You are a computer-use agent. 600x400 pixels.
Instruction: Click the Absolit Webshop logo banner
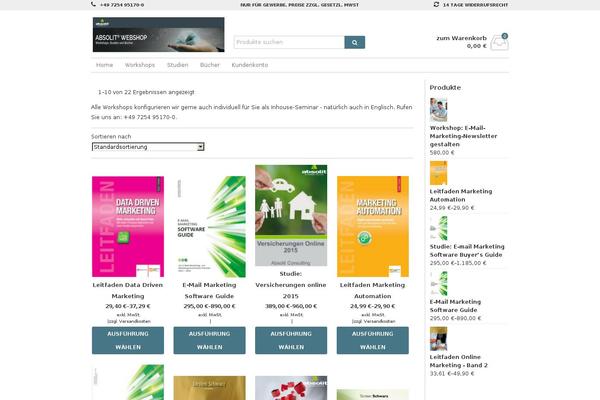point(158,34)
